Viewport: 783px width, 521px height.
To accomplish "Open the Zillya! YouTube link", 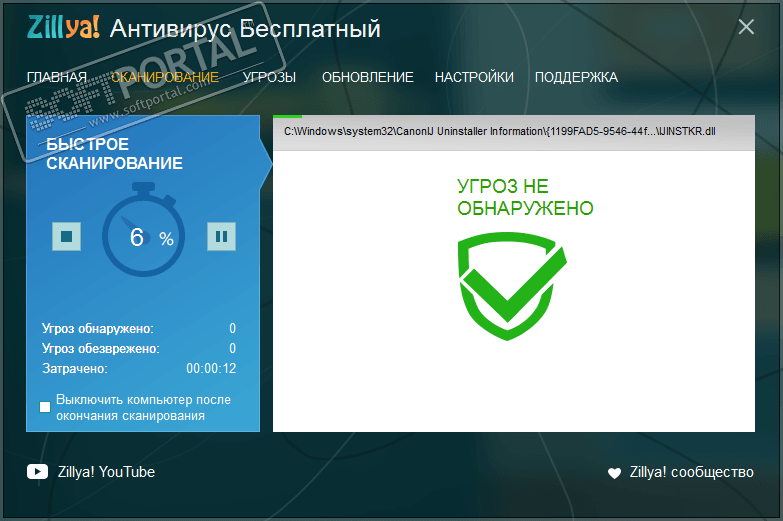I will (x=106, y=472).
